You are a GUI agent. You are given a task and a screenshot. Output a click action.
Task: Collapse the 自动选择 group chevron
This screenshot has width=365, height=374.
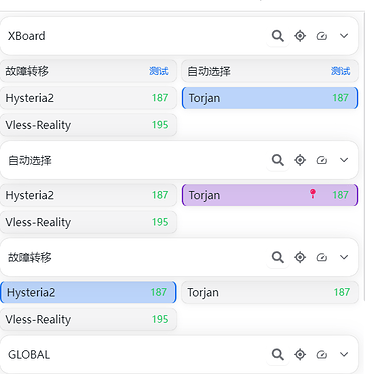(344, 160)
